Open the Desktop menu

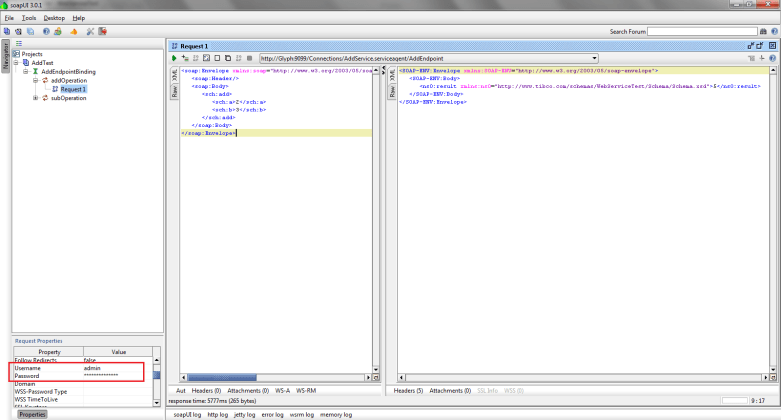(54, 18)
